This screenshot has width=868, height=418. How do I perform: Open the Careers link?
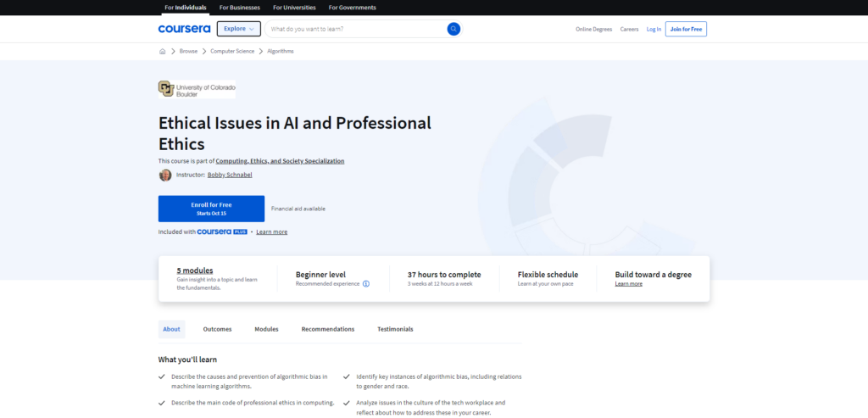[x=629, y=30]
